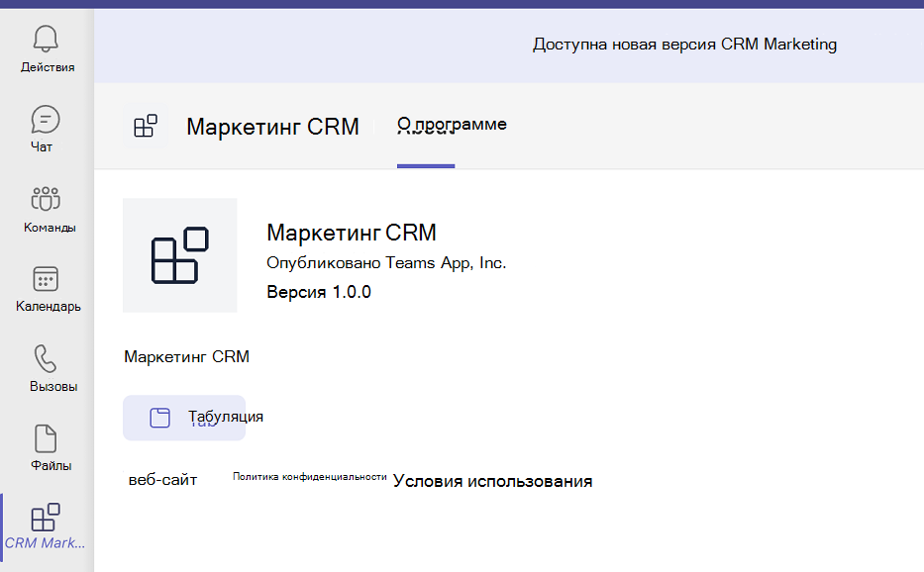Open the Файлы document icon
This screenshot has height=572, width=924.
point(46,438)
